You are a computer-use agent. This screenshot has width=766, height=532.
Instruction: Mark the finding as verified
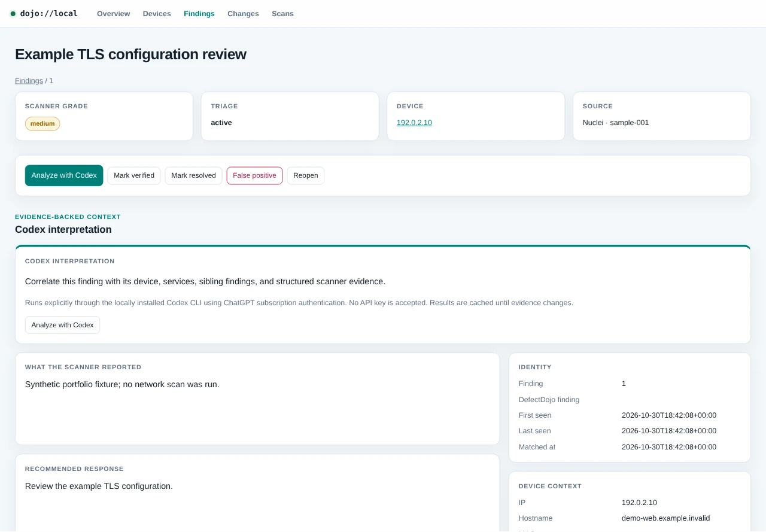(x=134, y=175)
